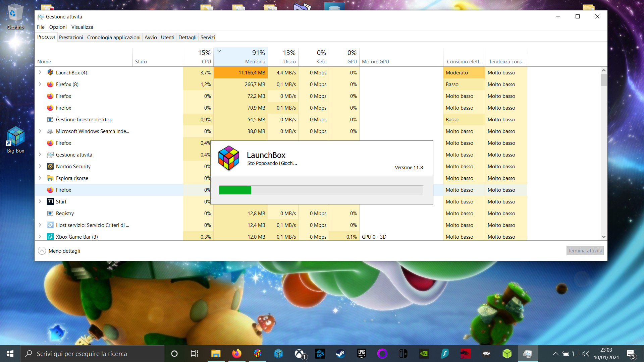
Task: Click the Gestione attività process icon
Action: [50, 155]
